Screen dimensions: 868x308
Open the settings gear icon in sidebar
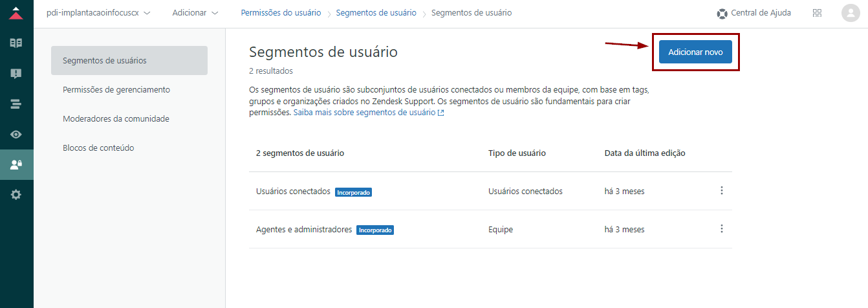pos(16,195)
